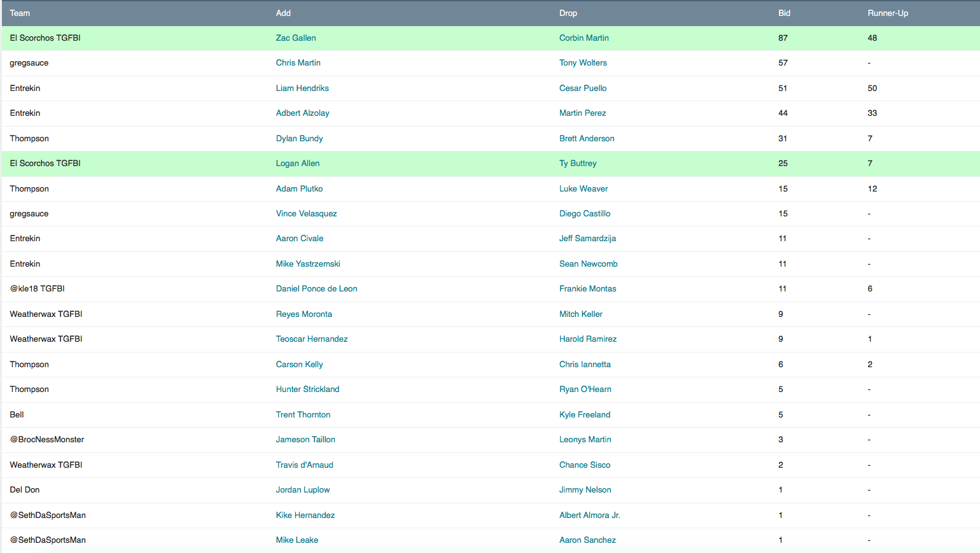Select the @kle18 TGFBI team cell
The height and width of the screenshot is (553, 980).
[38, 289]
